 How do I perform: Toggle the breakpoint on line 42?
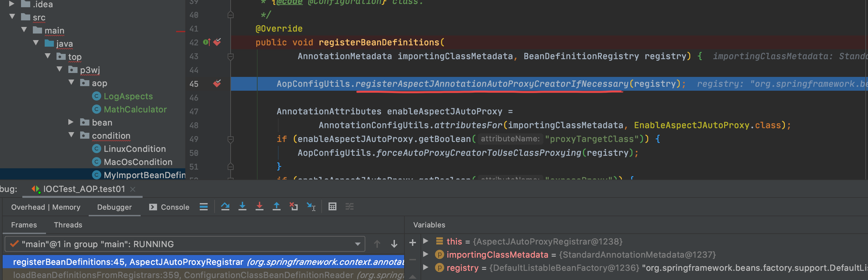pos(217,42)
